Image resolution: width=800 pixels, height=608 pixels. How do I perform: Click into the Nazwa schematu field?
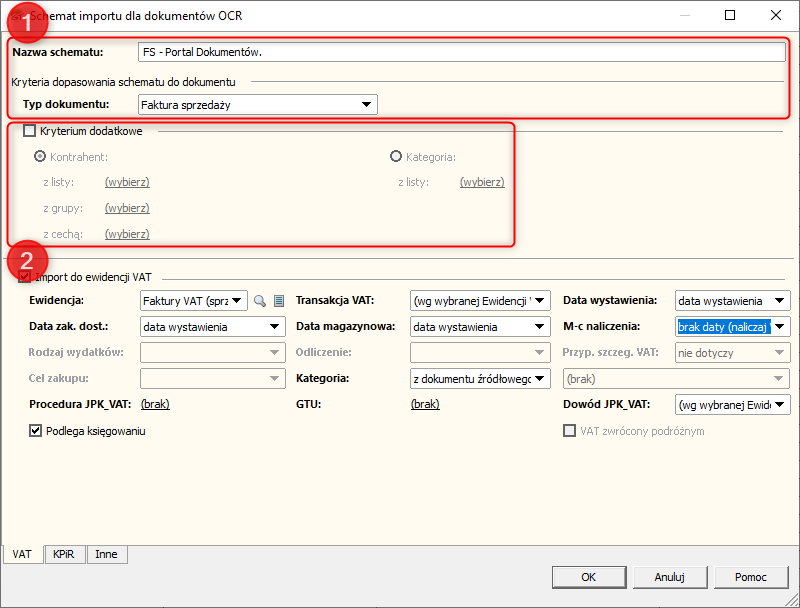point(462,52)
